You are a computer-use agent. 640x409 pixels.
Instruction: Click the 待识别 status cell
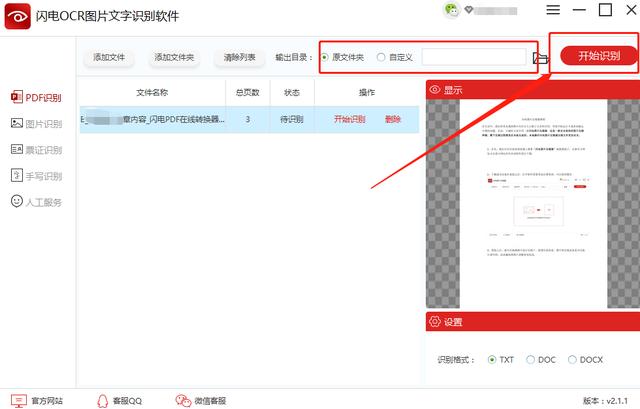tap(292, 119)
